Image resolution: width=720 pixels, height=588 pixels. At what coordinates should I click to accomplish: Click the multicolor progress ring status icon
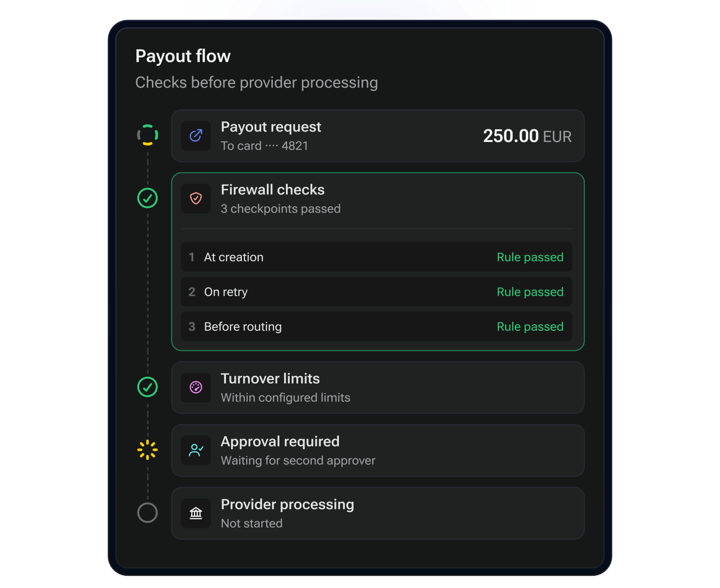pos(148,135)
